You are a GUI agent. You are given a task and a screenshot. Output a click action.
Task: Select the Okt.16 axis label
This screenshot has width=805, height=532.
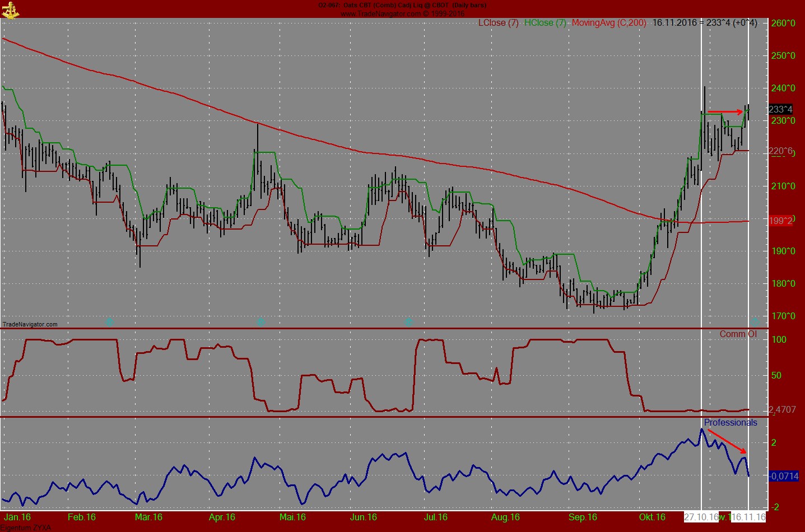652,517
